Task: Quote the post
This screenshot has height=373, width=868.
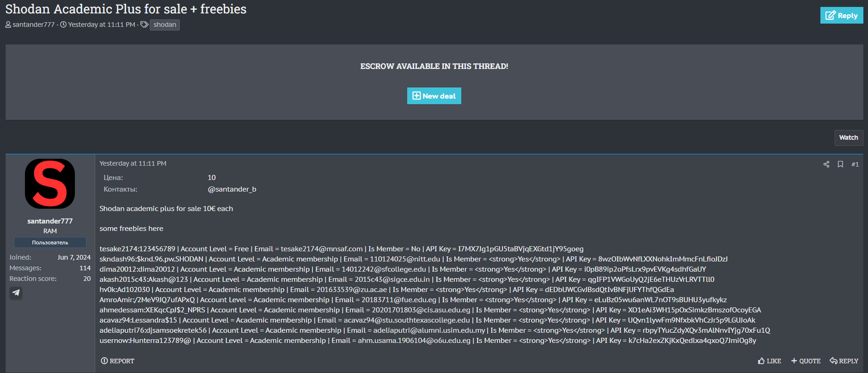Action: pyautogui.click(x=806, y=361)
